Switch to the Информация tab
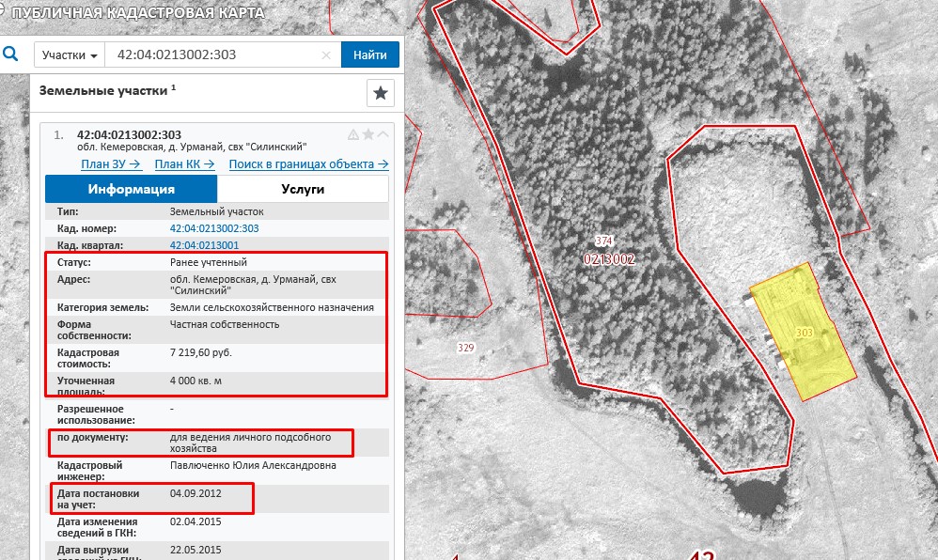The image size is (938, 560). pyautogui.click(x=131, y=189)
